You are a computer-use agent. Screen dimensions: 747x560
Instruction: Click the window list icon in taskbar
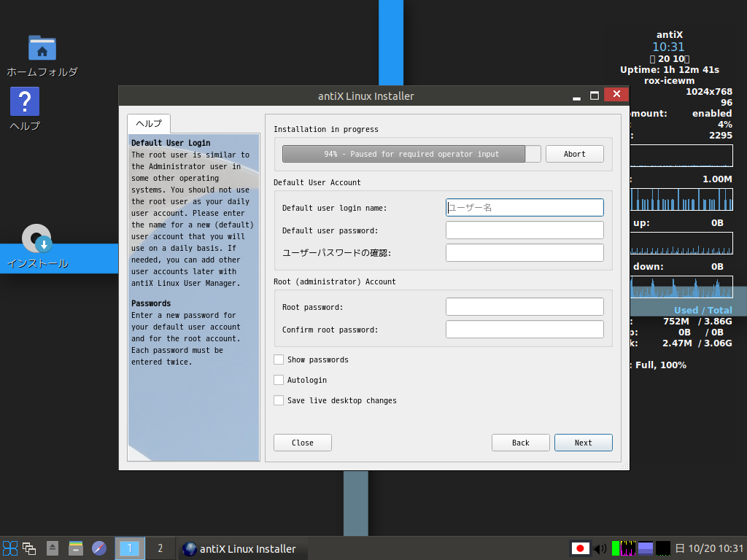29,548
